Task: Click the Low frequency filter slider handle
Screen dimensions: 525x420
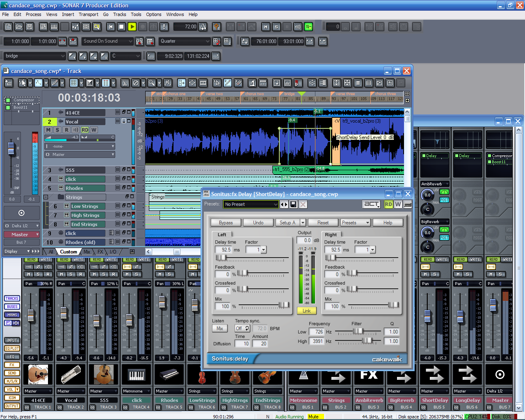Action: (358, 331)
